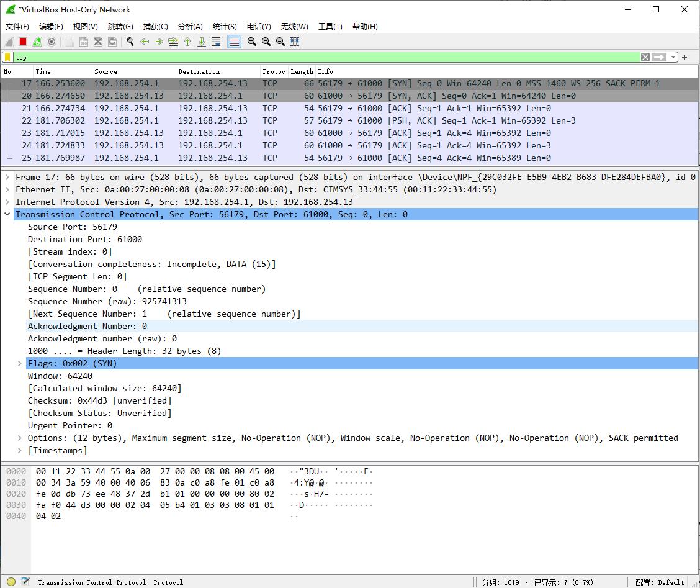This screenshot has width=700, height=588.
Task: Zoom out main window text
Action: pyautogui.click(x=266, y=42)
